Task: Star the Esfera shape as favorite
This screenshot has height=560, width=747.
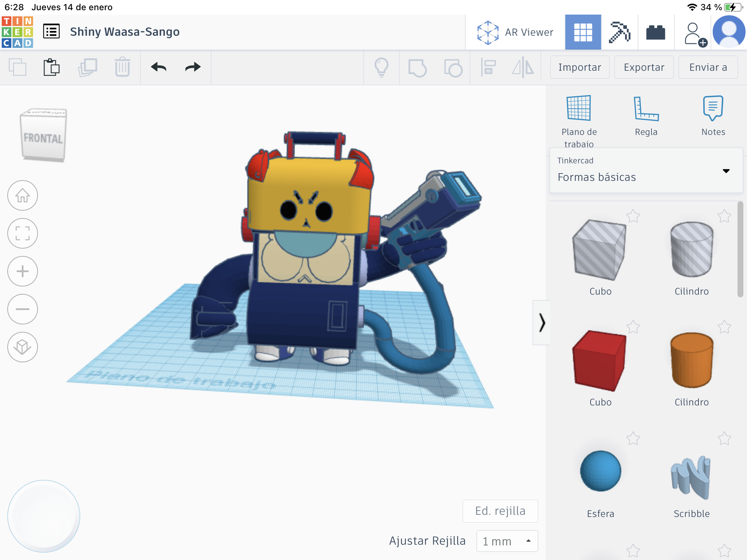Action: coord(633,439)
